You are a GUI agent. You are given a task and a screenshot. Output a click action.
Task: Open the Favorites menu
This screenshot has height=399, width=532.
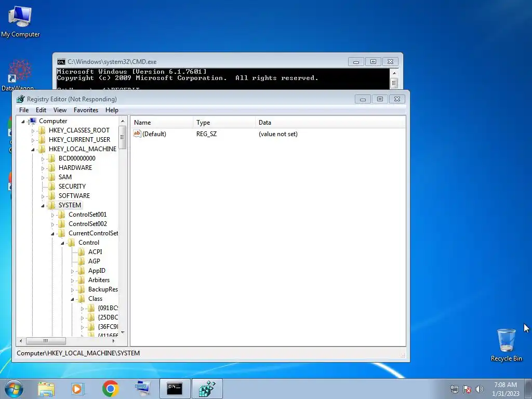pyautogui.click(x=86, y=110)
